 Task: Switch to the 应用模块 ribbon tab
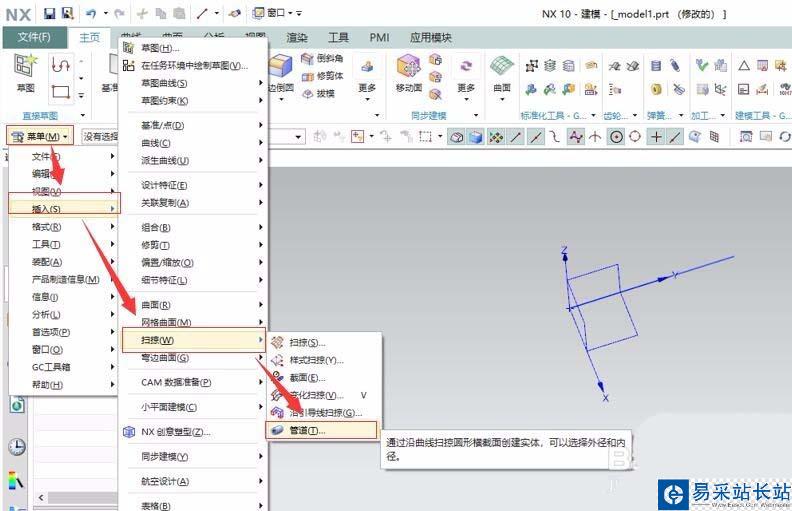pyautogui.click(x=430, y=37)
